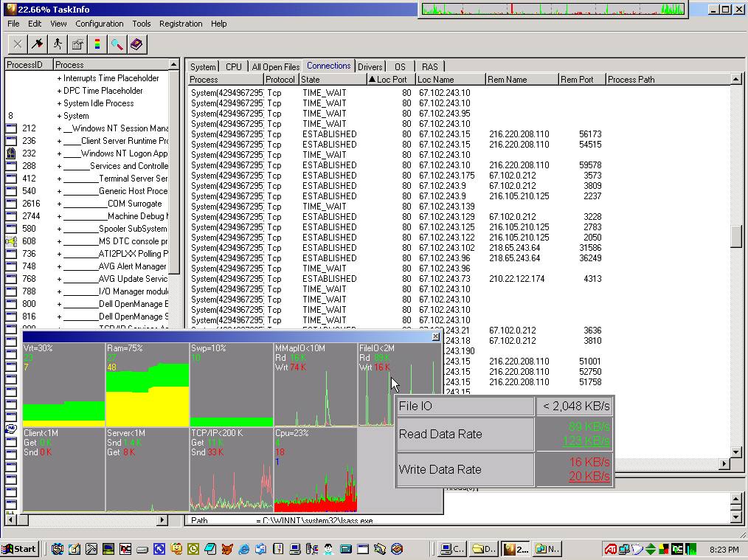This screenshot has width=748, height=560.
Task: Open the Configuration menu
Action: 100,24
